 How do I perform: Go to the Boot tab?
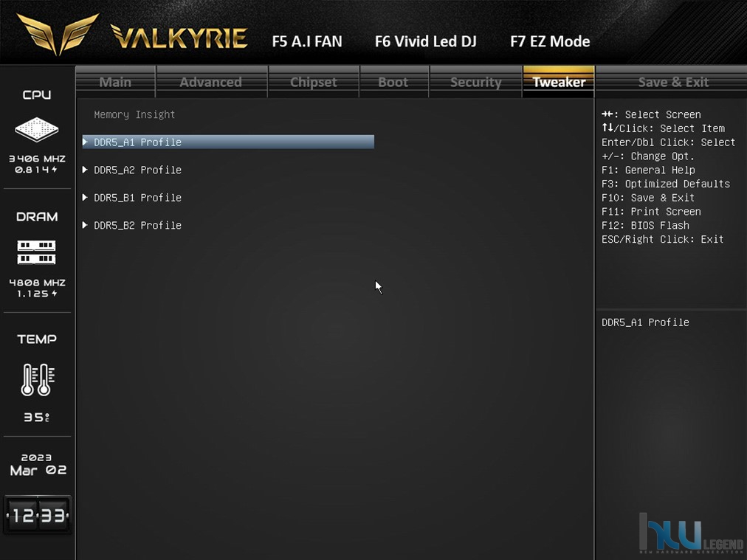(393, 82)
